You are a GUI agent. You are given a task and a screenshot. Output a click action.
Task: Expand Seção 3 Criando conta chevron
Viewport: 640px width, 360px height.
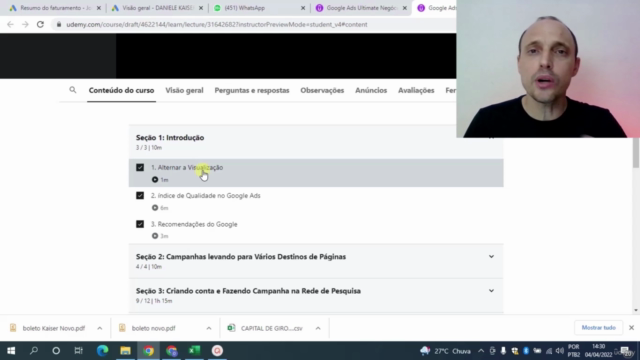(491, 291)
